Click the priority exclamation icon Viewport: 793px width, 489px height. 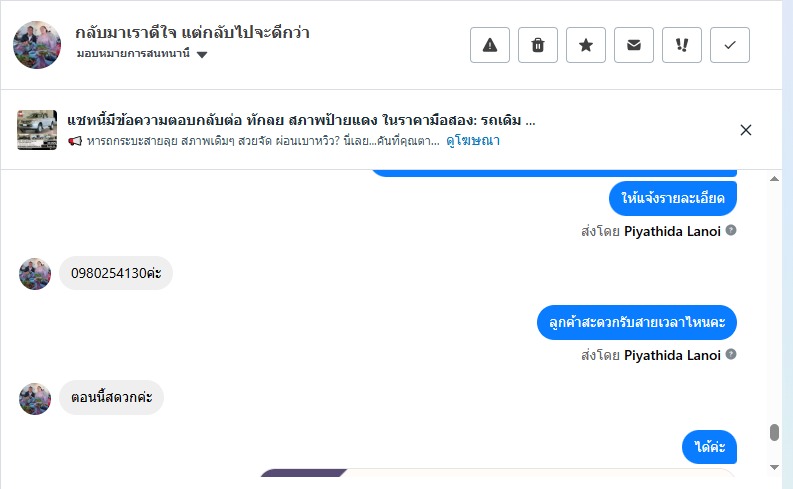[x=682, y=45]
